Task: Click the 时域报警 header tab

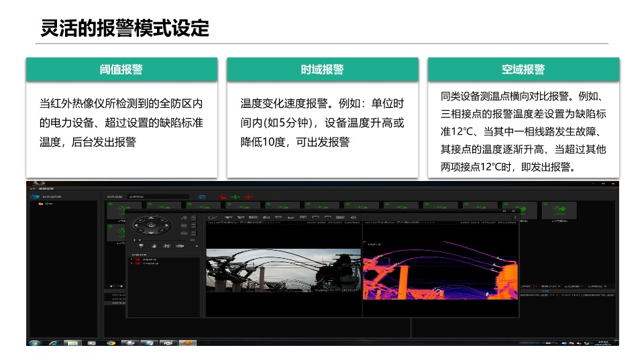Action: point(322,70)
